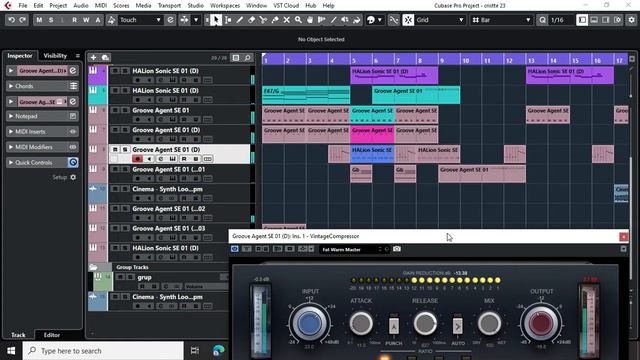Select the hand Time Warp tool
The width and height of the screenshot is (640, 360).
310,20
